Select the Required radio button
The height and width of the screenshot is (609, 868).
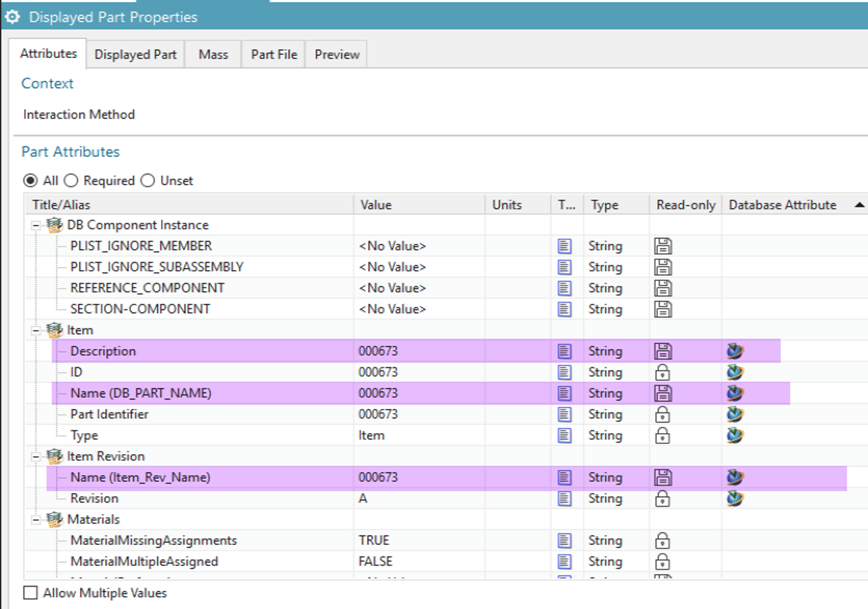[71, 181]
